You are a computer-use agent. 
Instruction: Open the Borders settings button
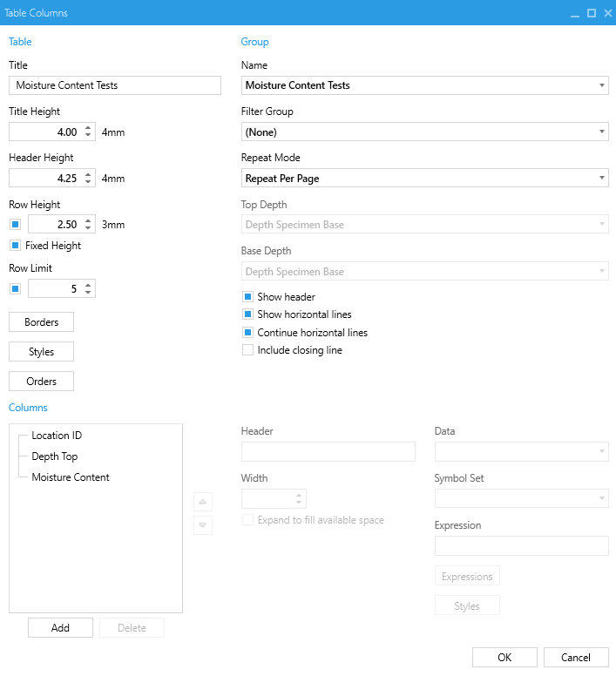pyautogui.click(x=41, y=322)
